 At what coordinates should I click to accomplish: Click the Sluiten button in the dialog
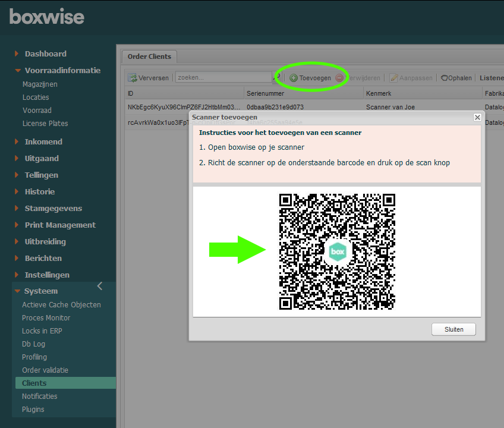pyautogui.click(x=453, y=329)
